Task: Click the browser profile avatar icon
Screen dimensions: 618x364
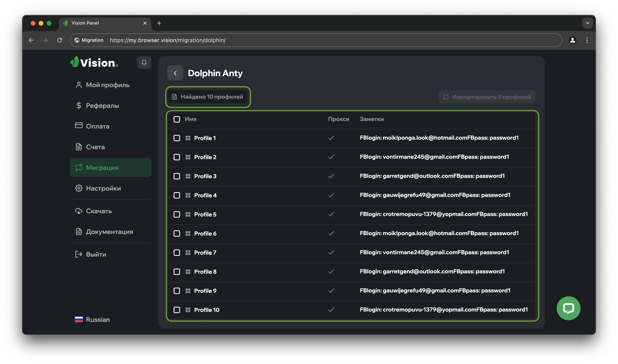Action: 572,40
